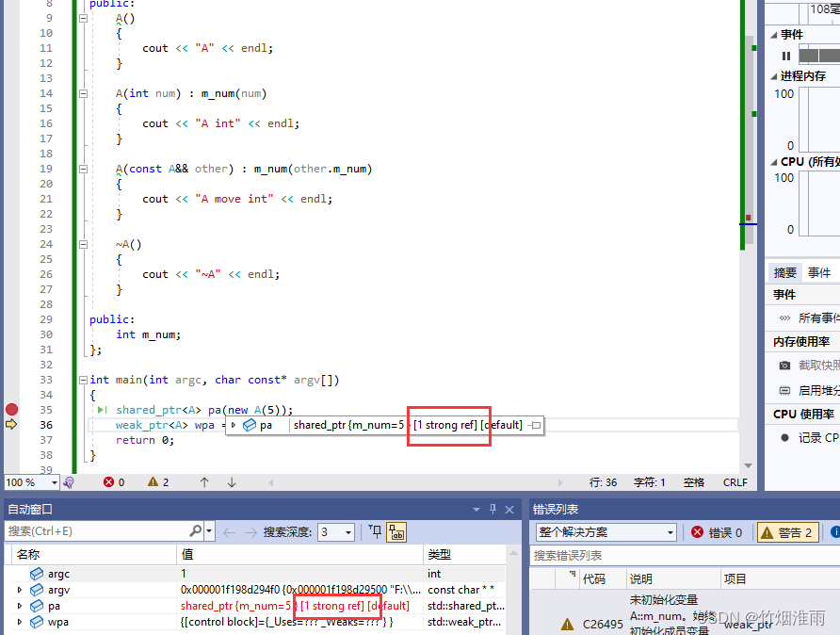The width and height of the screenshot is (840, 635).
Task: Toggle the hex display button icon
Action: pos(396,532)
